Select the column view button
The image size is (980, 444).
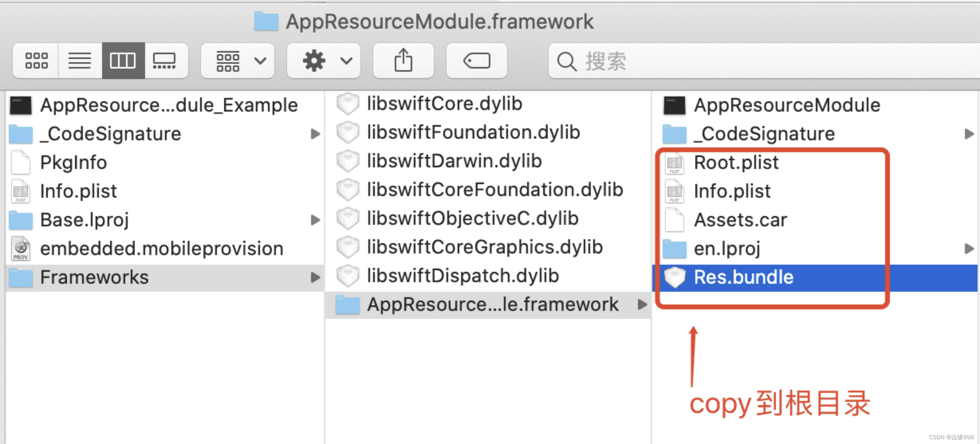(123, 61)
